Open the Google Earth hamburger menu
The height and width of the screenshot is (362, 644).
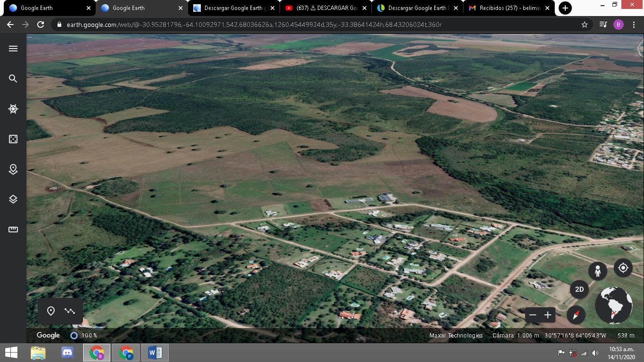coord(13,49)
